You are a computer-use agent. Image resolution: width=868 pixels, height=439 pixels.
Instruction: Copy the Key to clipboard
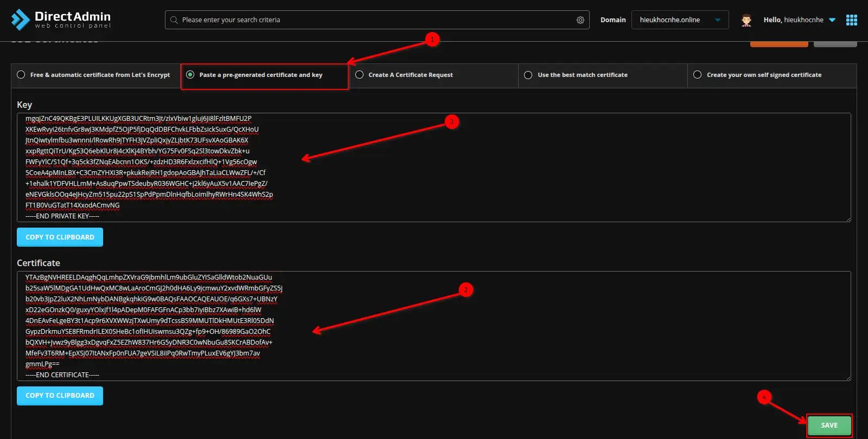[x=60, y=237]
